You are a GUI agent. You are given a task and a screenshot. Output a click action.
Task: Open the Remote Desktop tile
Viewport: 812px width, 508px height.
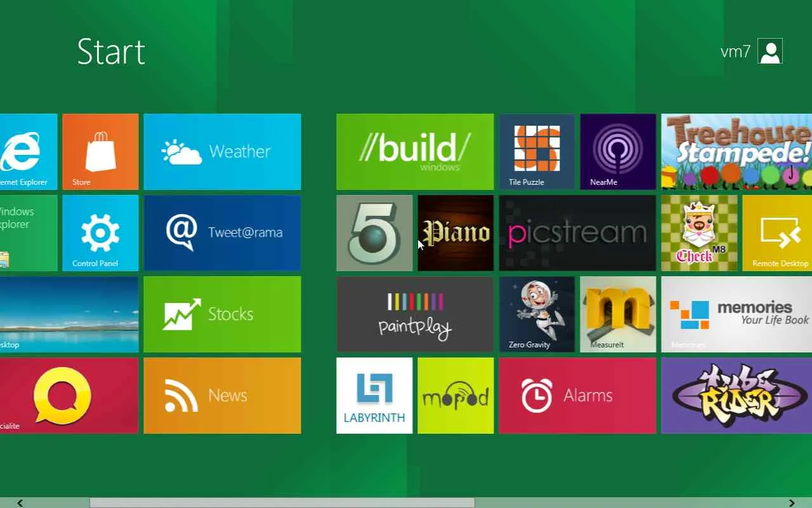coord(777,233)
